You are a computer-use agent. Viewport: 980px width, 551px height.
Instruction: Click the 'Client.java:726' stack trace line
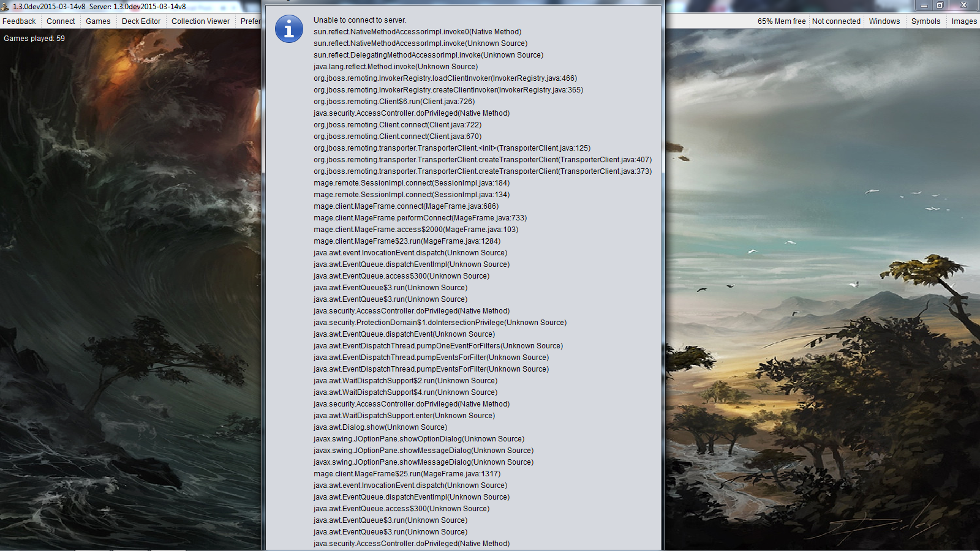[x=394, y=102]
